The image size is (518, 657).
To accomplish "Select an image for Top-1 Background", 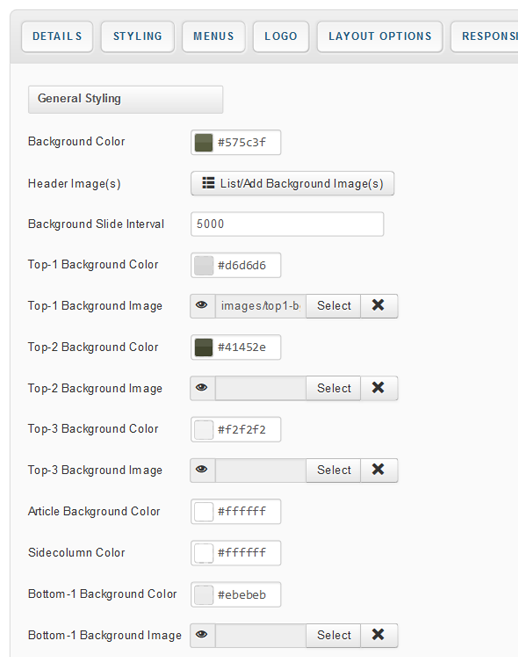I will [x=334, y=306].
